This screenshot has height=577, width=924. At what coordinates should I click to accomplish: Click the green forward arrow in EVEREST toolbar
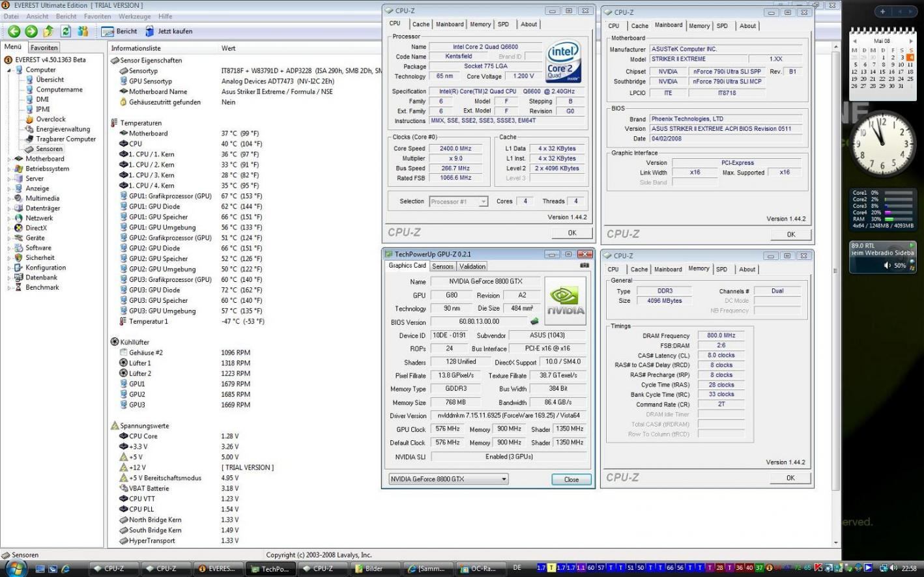[x=31, y=31]
